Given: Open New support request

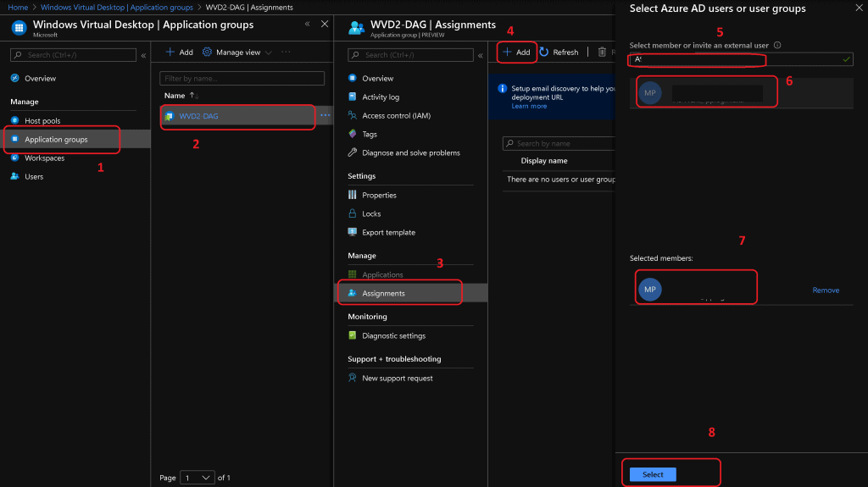Looking at the screenshot, I should (x=398, y=379).
